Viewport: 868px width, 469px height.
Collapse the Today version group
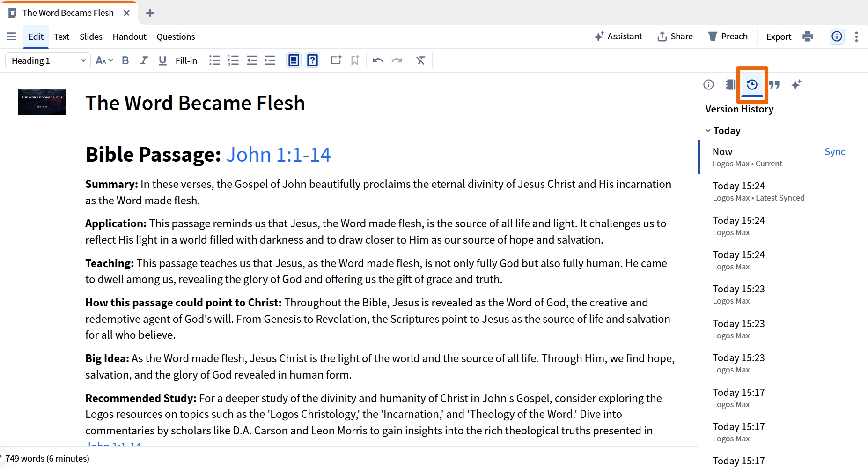[708, 131]
